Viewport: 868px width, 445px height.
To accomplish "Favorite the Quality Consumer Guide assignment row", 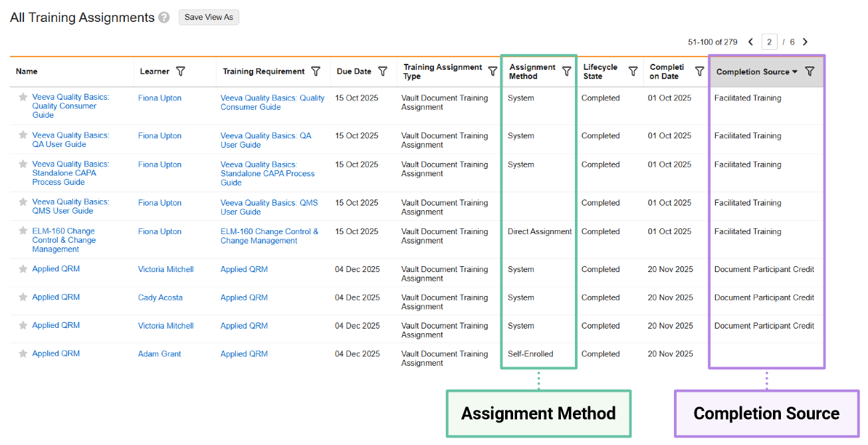I will tap(22, 98).
